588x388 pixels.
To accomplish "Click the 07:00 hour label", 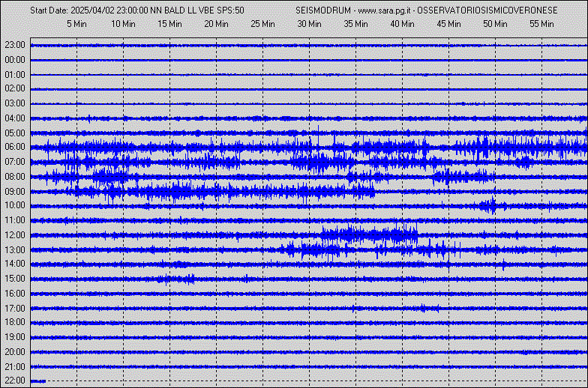I will point(15,162).
